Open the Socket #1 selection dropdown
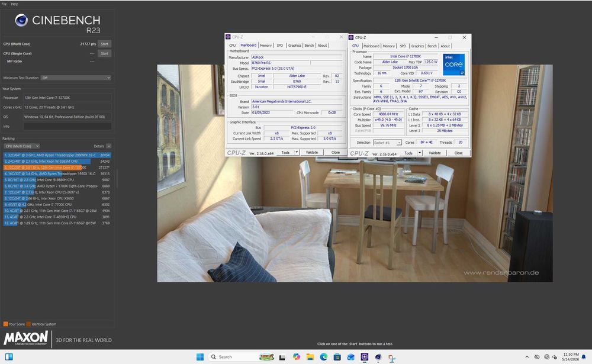The width and height of the screenshot is (592, 364). [x=387, y=143]
